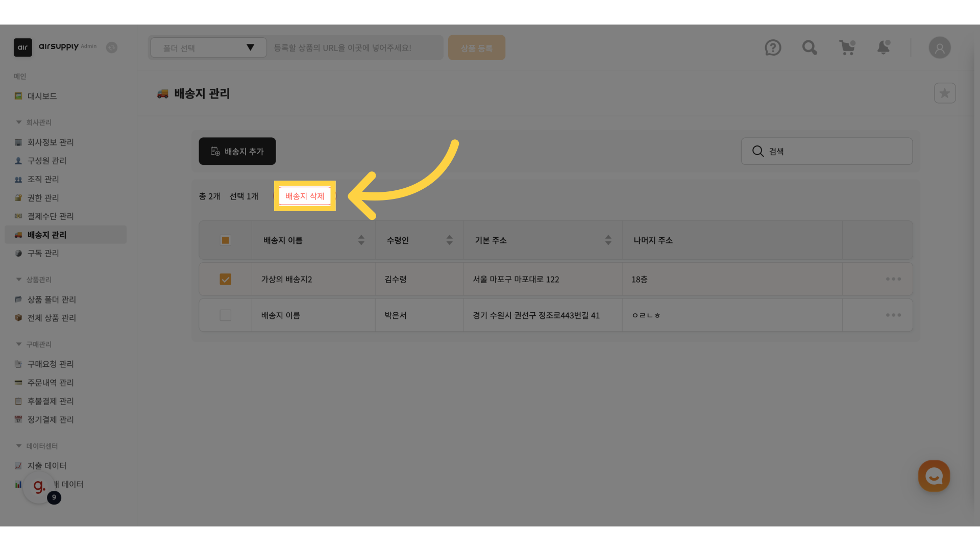Open the orange chat support bubble
This screenshot has width=980, height=551.
tap(934, 476)
